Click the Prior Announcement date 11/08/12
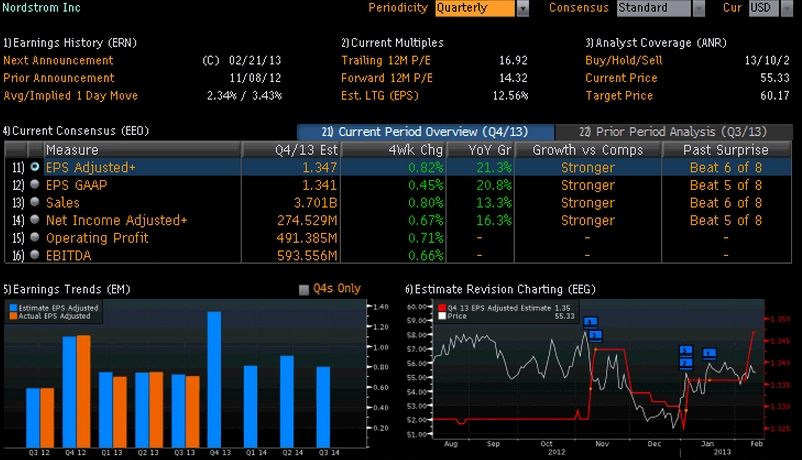Viewport: 802px width, 460px height. [x=255, y=78]
